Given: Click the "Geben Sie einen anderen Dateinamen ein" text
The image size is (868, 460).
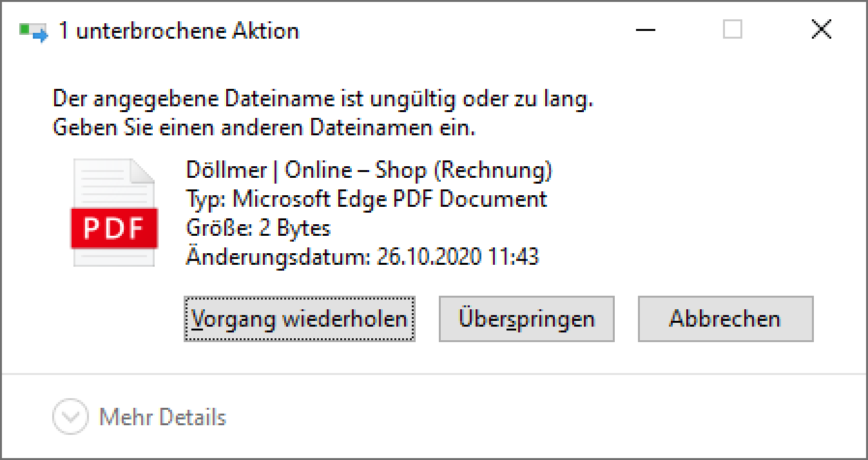Looking at the screenshot, I should click(264, 128).
